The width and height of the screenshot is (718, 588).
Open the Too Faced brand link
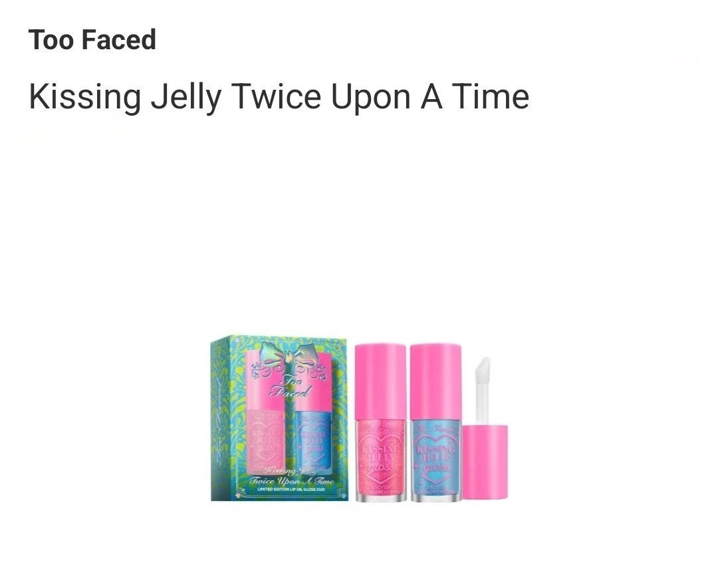(x=92, y=39)
